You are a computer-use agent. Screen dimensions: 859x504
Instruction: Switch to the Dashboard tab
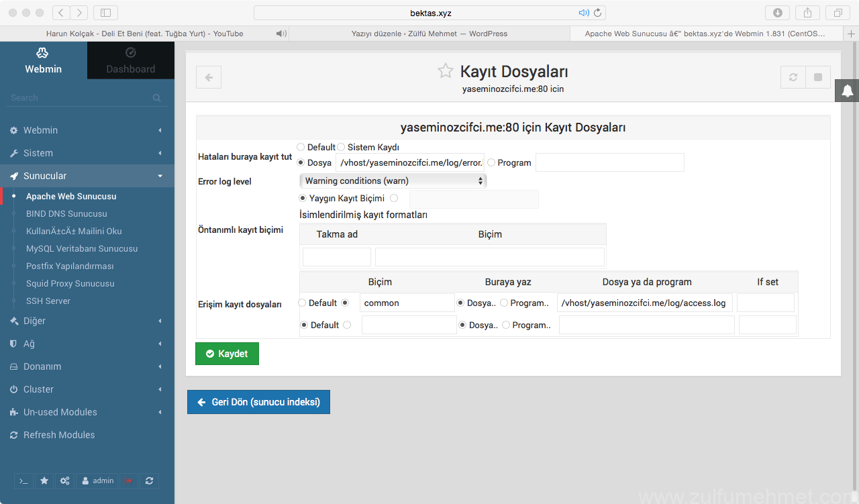click(130, 60)
